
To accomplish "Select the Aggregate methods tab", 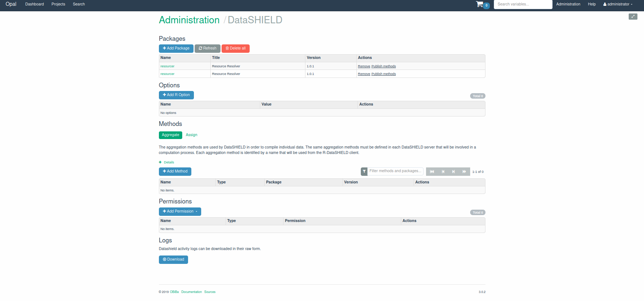I will point(171,135).
